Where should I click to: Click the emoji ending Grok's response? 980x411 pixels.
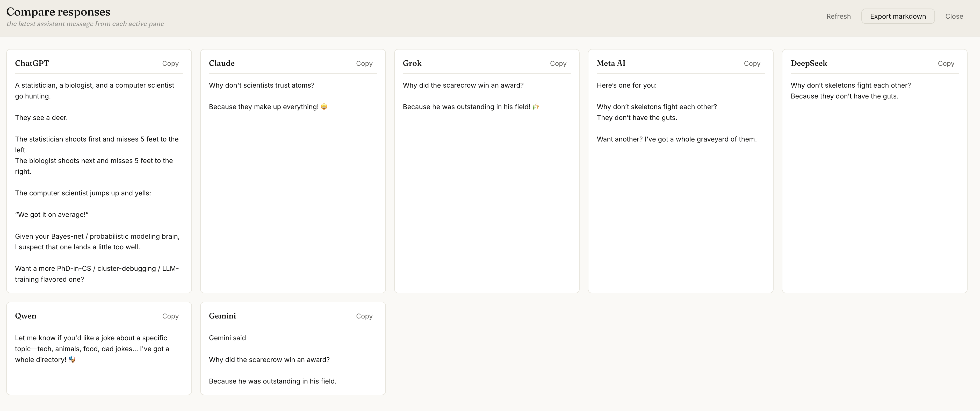pyautogui.click(x=536, y=107)
